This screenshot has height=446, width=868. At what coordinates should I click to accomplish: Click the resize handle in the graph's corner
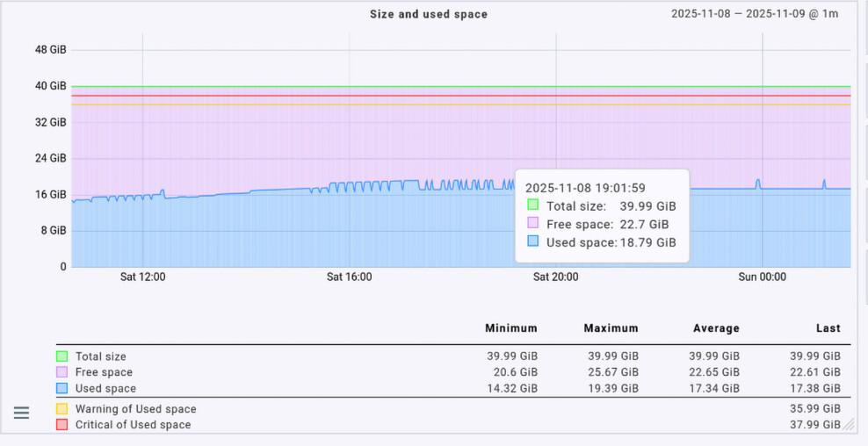pyautogui.click(x=848, y=425)
